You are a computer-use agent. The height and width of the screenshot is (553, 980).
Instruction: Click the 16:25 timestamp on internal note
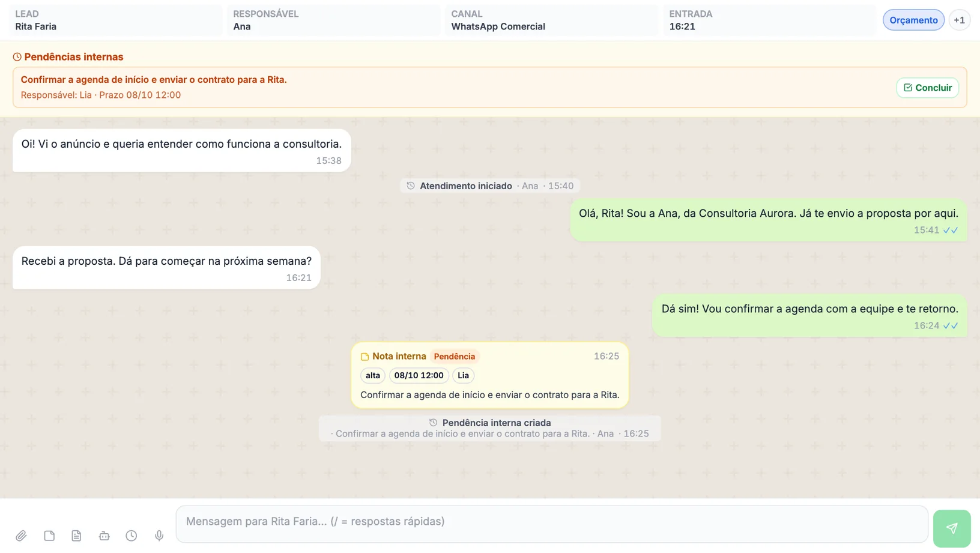(606, 356)
